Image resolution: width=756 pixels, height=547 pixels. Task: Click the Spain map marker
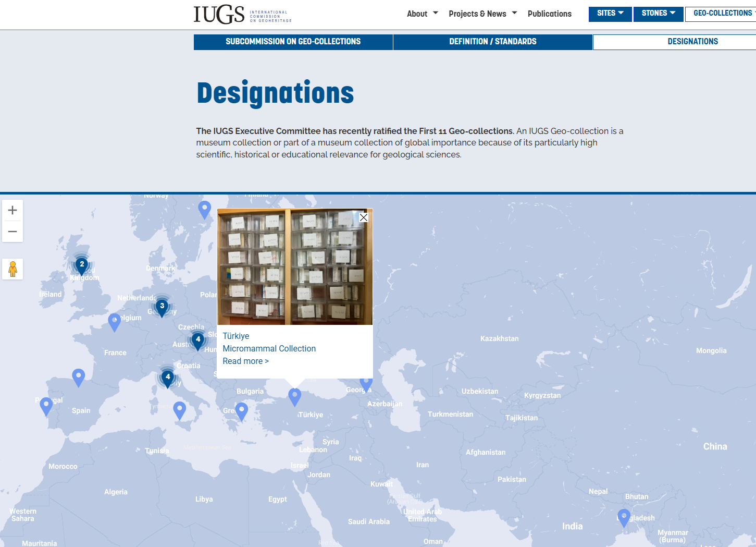(x=79, y=376)
